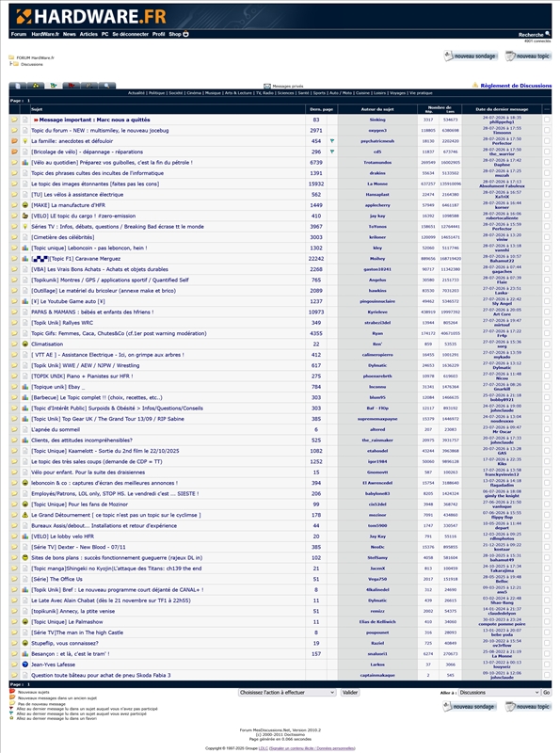
Task: Click the Messages privés envelope icon
Action: (x=267, y=86)
